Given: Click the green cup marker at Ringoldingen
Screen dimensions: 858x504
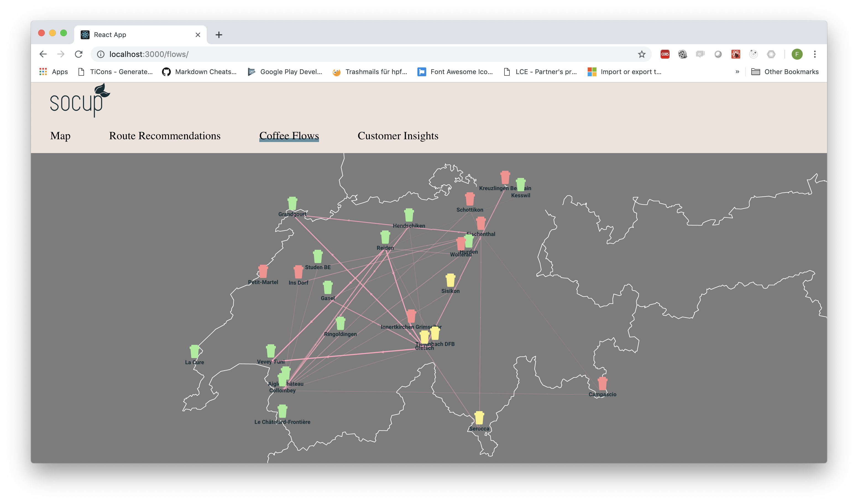Looking at the screenshot, I should pyautogui.click(x=340, y=323).
